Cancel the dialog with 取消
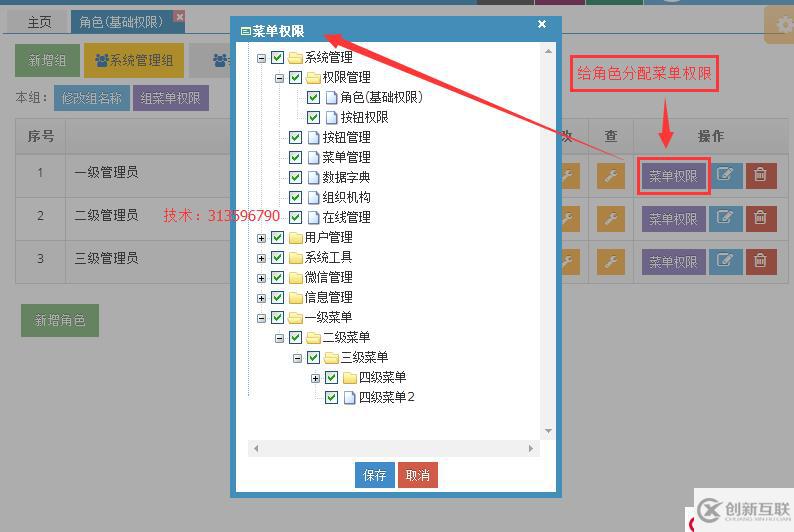The width and height of the screenshot is (794, 532). (x=418, y=475)
